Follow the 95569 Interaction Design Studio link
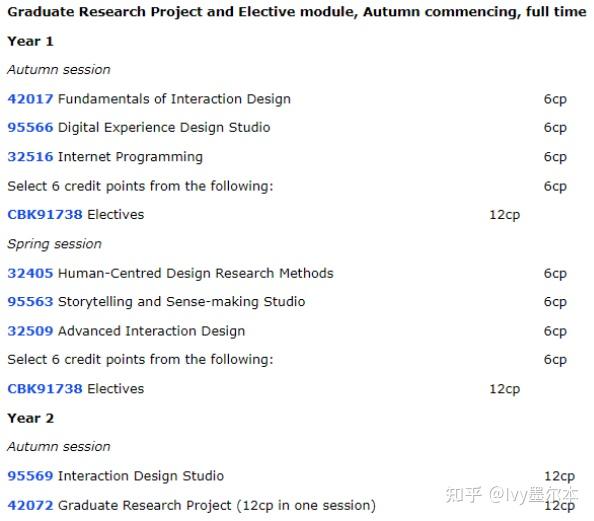594x521 pixels. coord(30,476)
